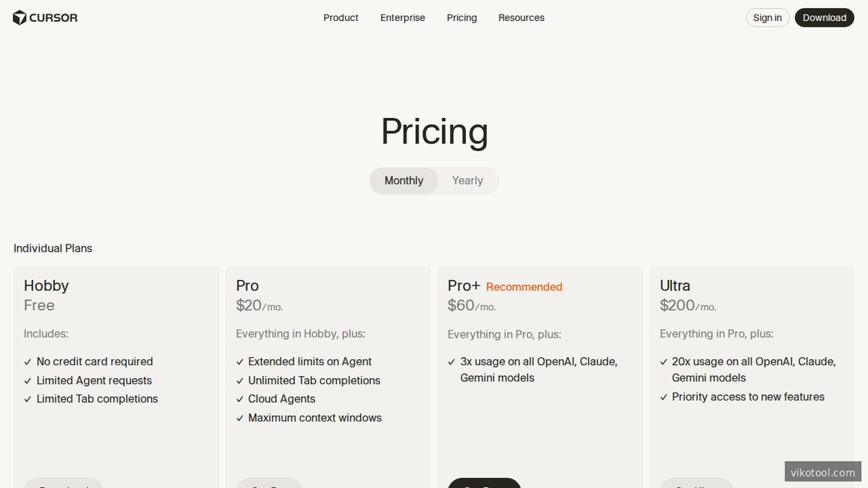868x488 pixels.
Task: Click the Sign in button
Action: 767,17
